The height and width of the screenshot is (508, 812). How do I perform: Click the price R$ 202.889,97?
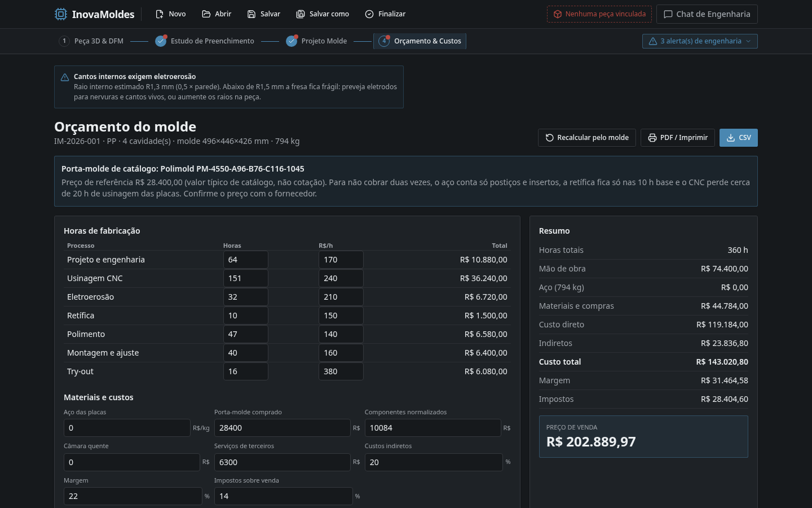(x=591, y=442)
